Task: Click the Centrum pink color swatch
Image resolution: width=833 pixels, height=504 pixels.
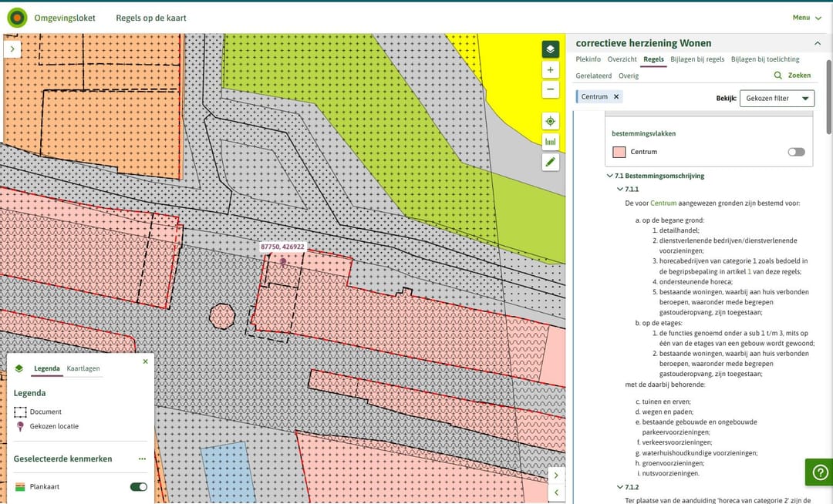Action: click(x=619, y=152)
